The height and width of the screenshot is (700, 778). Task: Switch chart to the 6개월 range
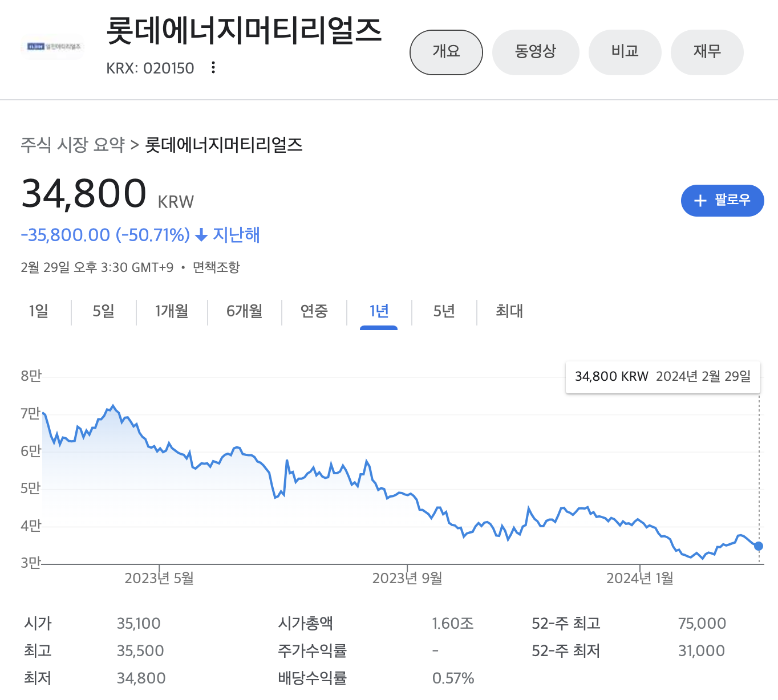tap(245, 311)
